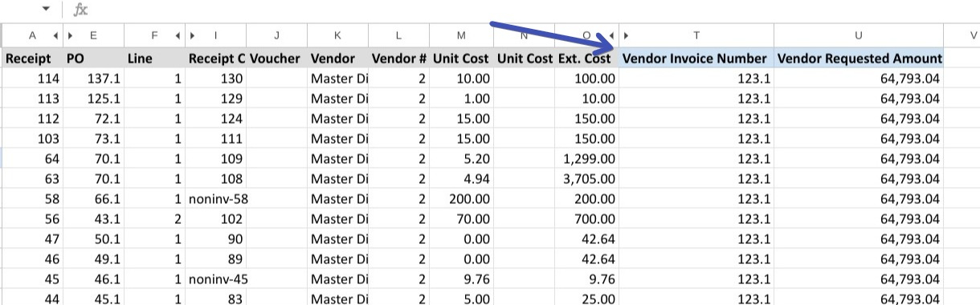Viewport: 980px width, 305px height.
Task: Open the name box dropdown arrow
Action: point(46,10)
